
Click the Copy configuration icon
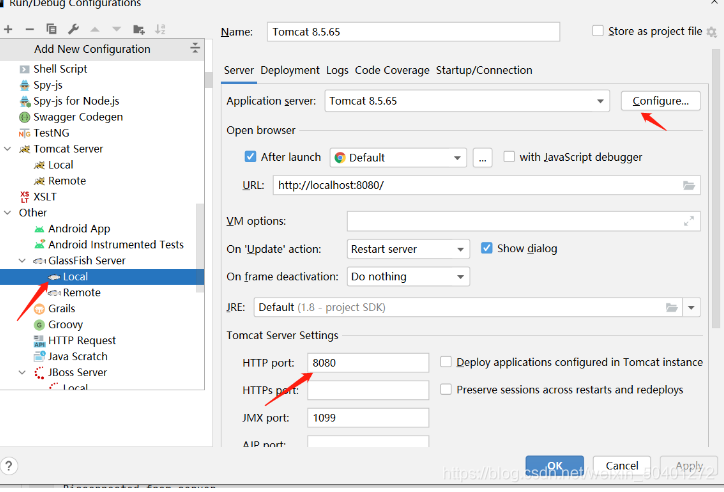tap(51, 29)
